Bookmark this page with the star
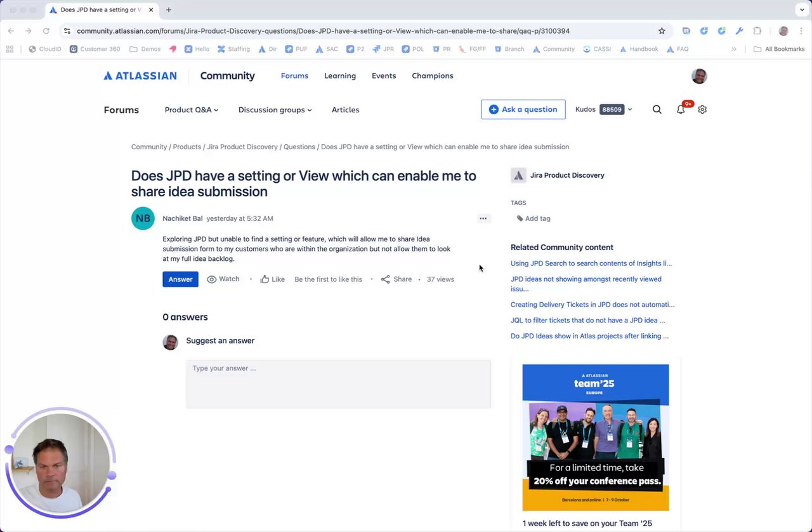Screen dimensions: 812x532 point(662,30)
